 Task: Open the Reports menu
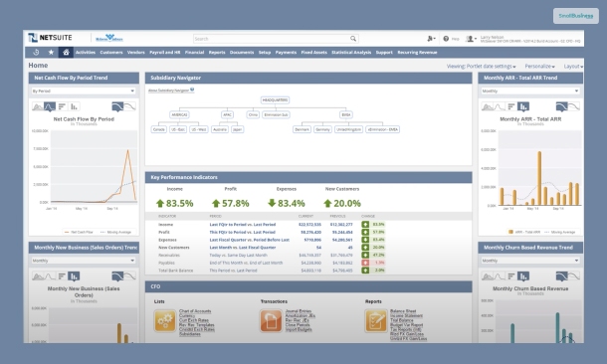(217, 53)
